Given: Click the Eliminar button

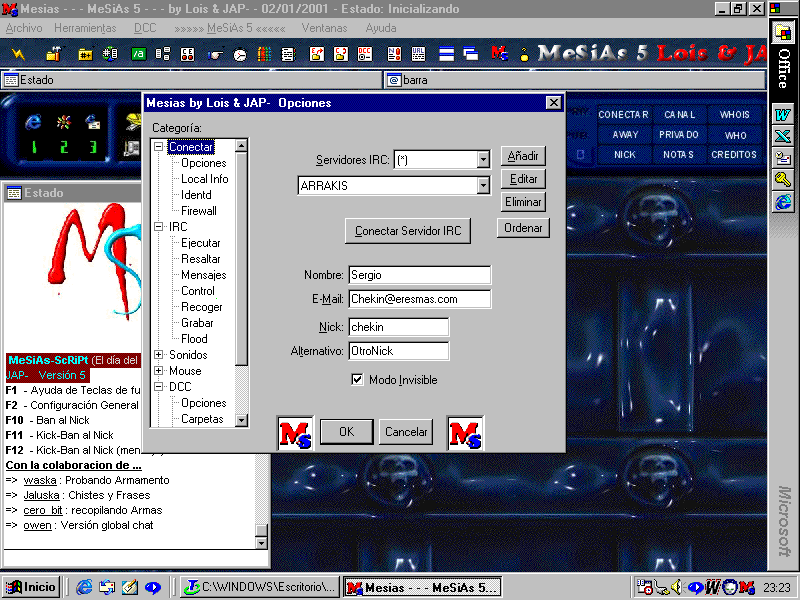Looking at the screenshot, I should coord(523,202).
